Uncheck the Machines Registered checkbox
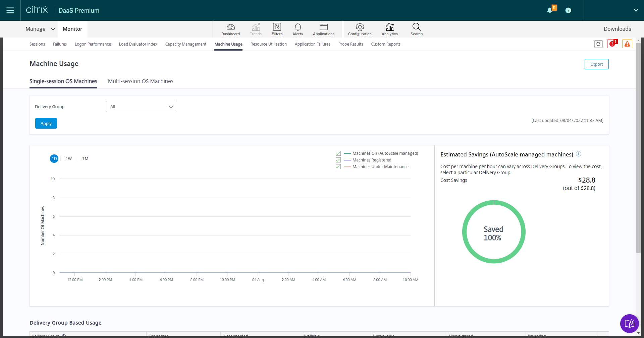Image resolution: width=644 pixels, height=338 pixels. [338, 160]
